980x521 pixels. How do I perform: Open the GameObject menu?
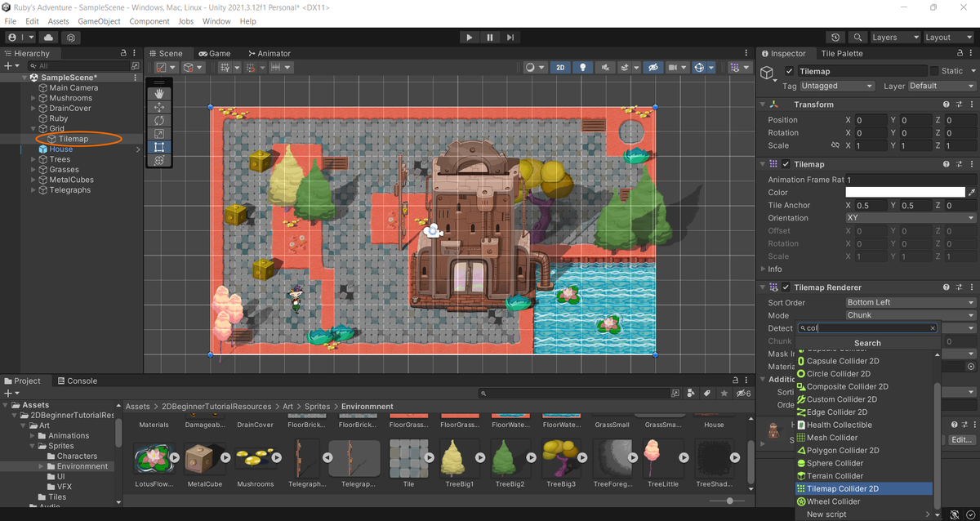[x=100, y=21]
